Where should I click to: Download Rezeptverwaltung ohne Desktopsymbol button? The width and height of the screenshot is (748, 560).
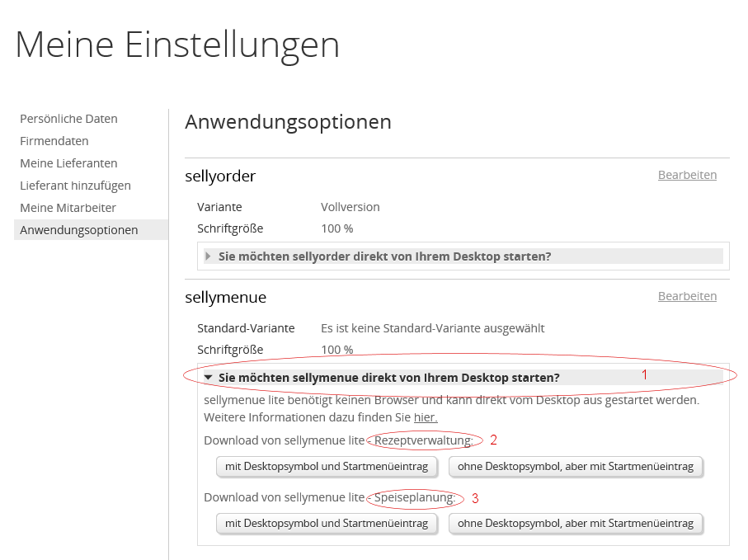point(576,467)
